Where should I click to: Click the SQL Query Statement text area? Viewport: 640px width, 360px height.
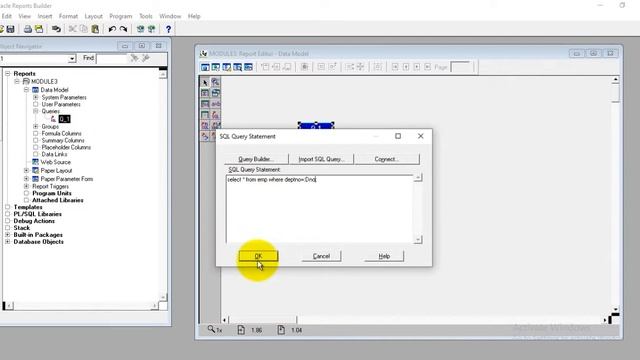click(319, 209)
